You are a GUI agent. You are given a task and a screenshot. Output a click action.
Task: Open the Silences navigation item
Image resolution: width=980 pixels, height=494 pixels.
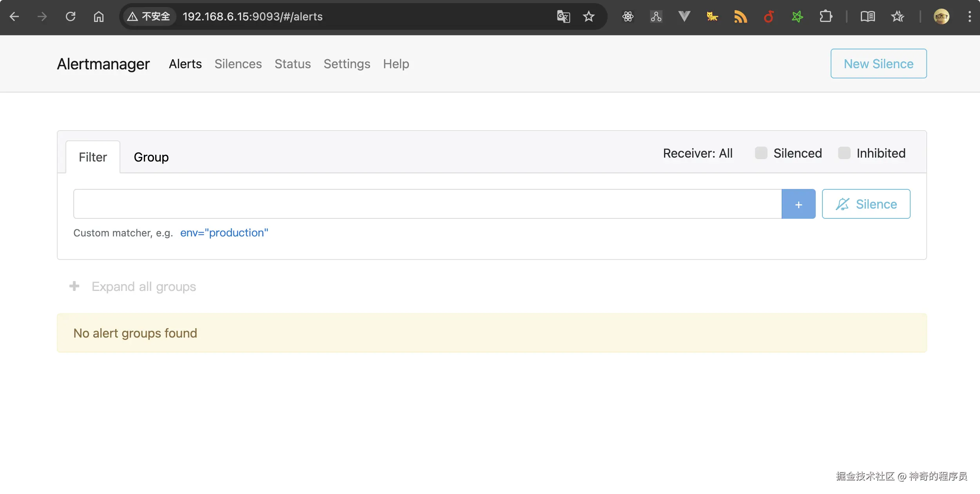point(238,64)
